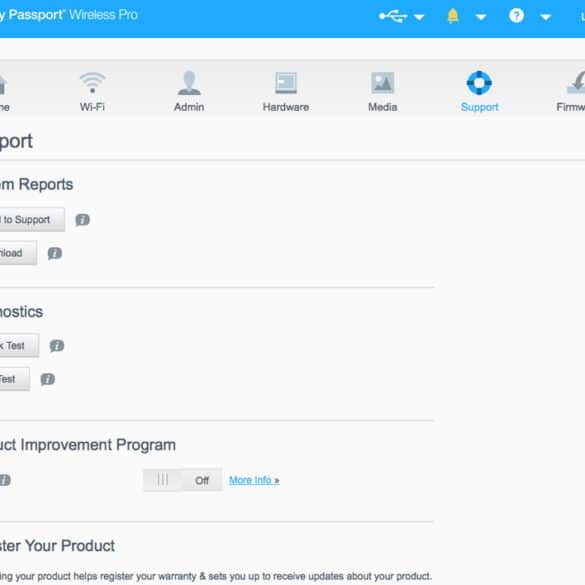Show info tooltip beside Download button

[x=54, y=253]
